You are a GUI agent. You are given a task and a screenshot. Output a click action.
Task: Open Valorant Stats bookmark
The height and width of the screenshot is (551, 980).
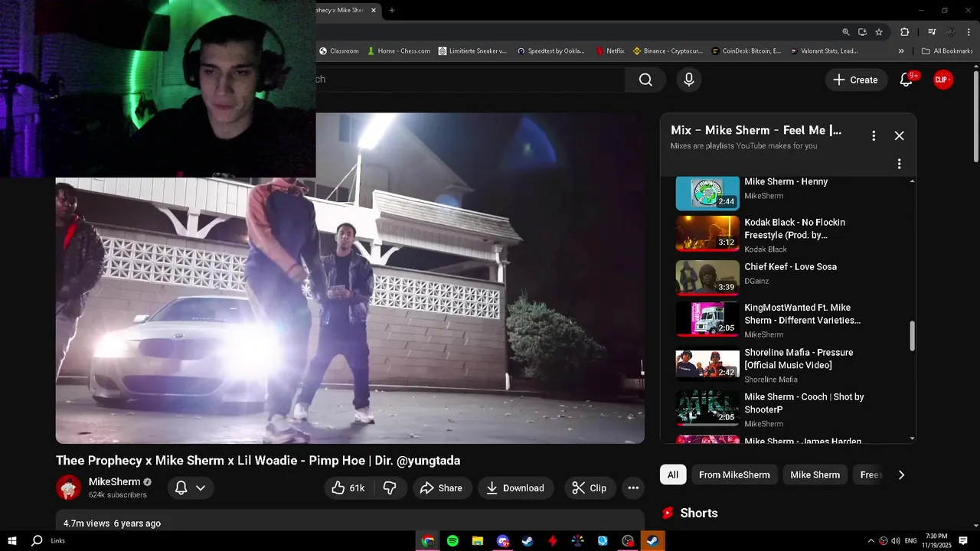(x=824, y=51)
